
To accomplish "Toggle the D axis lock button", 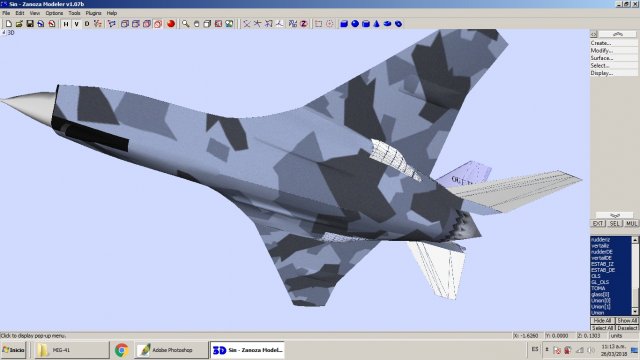I will (x=87, y=24).
